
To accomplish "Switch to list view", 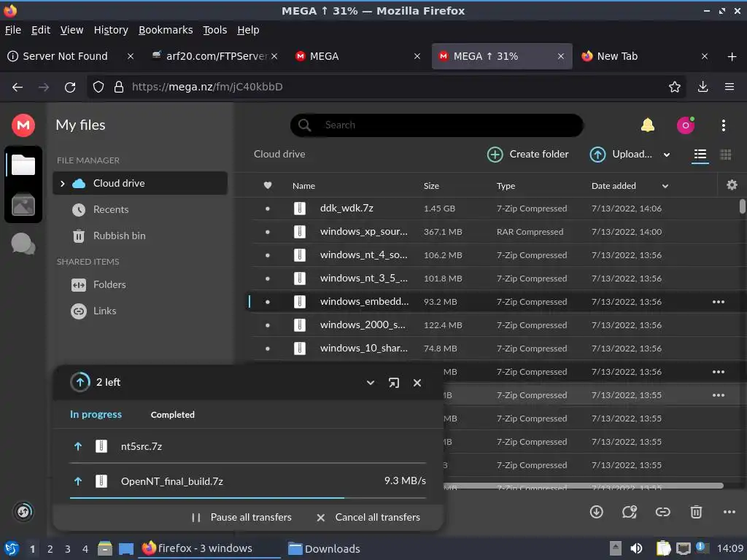I will pyautogui.click(x=700, y=155).
